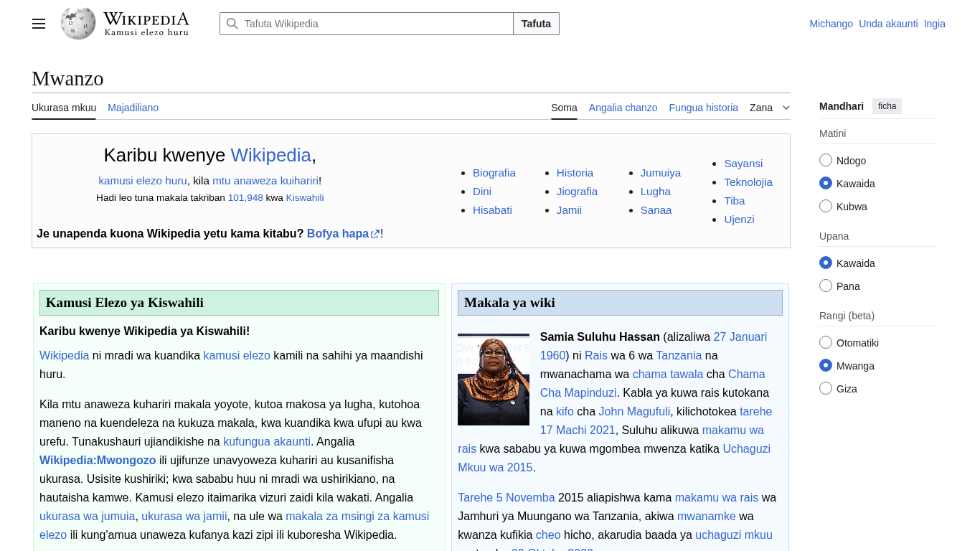Open Hisabati category link

492,210
